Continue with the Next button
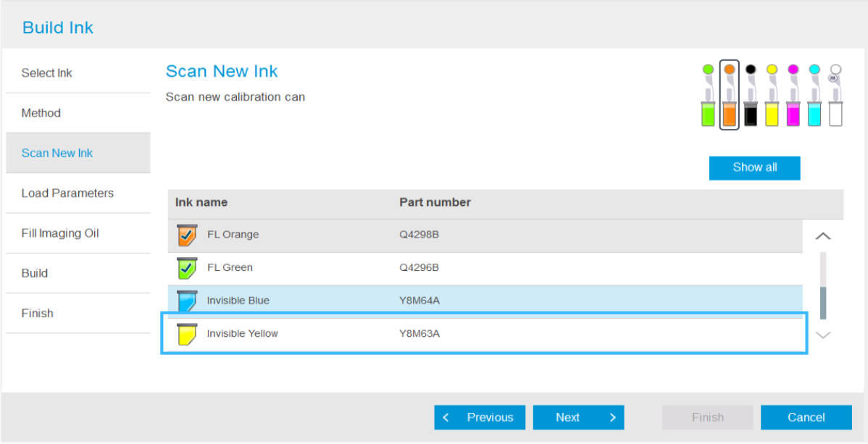 (578, 417)
